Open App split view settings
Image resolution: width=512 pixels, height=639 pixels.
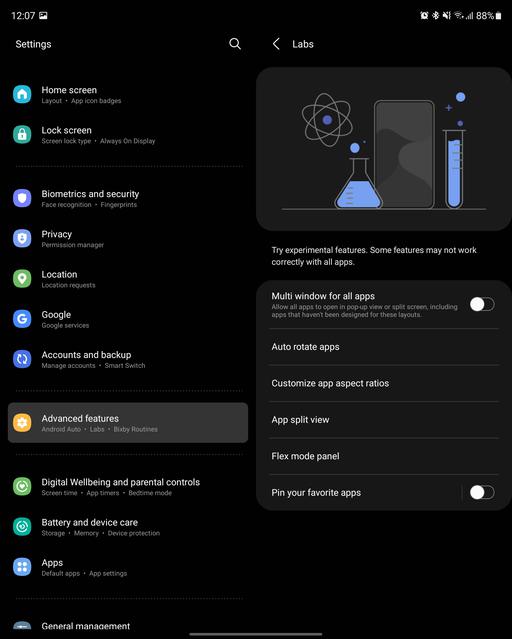point(384,420)
